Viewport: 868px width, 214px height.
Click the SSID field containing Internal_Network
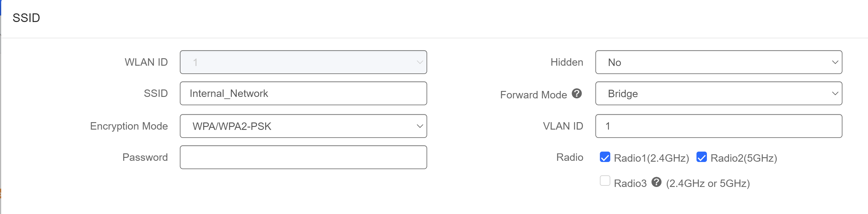(303, 93)
